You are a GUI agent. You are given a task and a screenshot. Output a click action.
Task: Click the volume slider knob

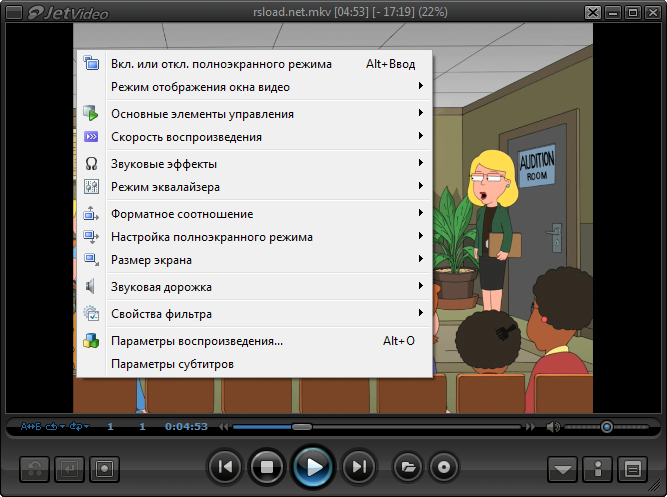pos(607,426)
